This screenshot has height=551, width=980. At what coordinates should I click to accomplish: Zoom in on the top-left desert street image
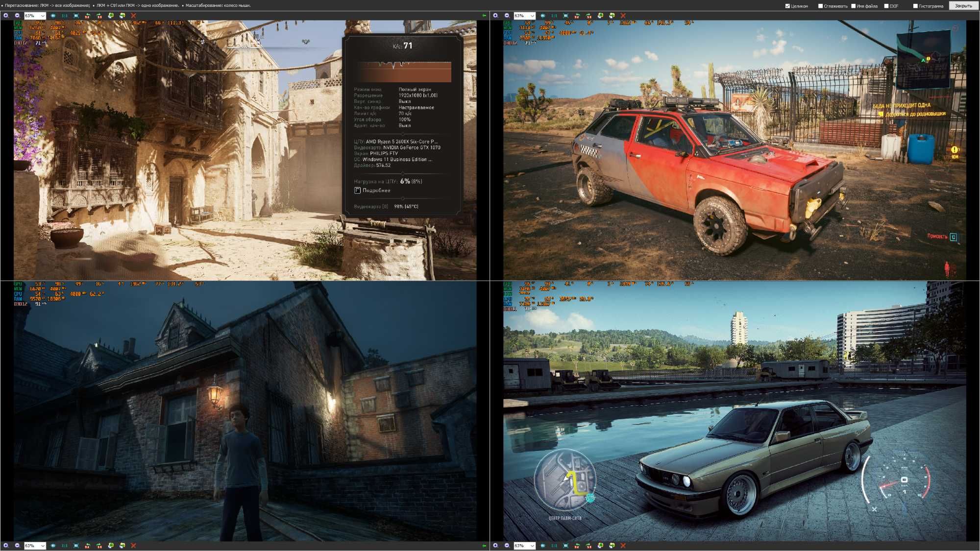[x=6, y=16]
